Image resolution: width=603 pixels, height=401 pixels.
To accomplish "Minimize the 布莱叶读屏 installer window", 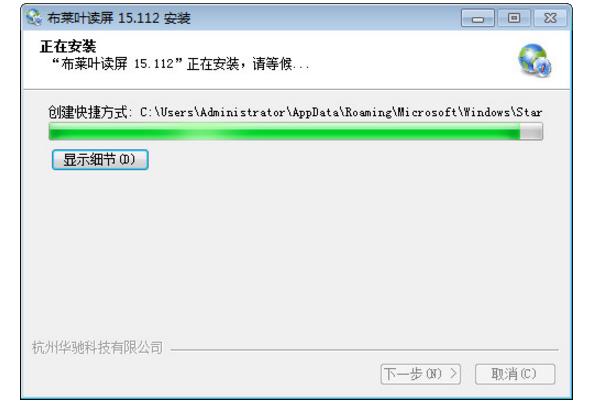I will tap(478, 18).
